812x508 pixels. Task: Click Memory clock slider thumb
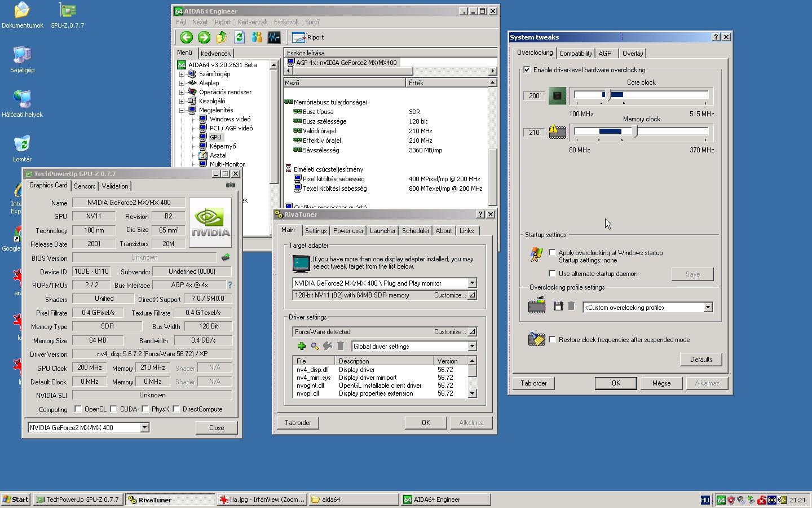(x=636, y=132)
